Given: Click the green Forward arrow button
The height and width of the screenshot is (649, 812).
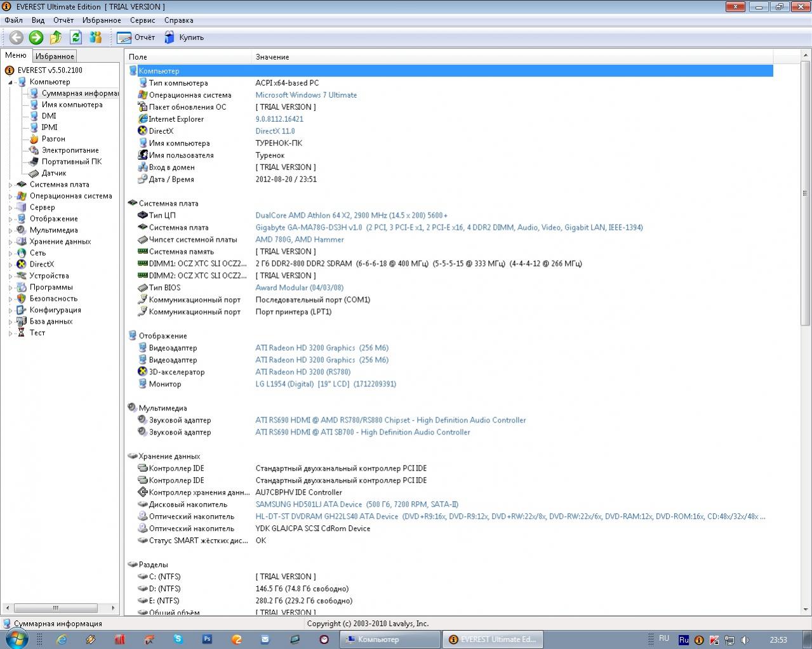Looking at the screenshot, I should tap(36, 37).
